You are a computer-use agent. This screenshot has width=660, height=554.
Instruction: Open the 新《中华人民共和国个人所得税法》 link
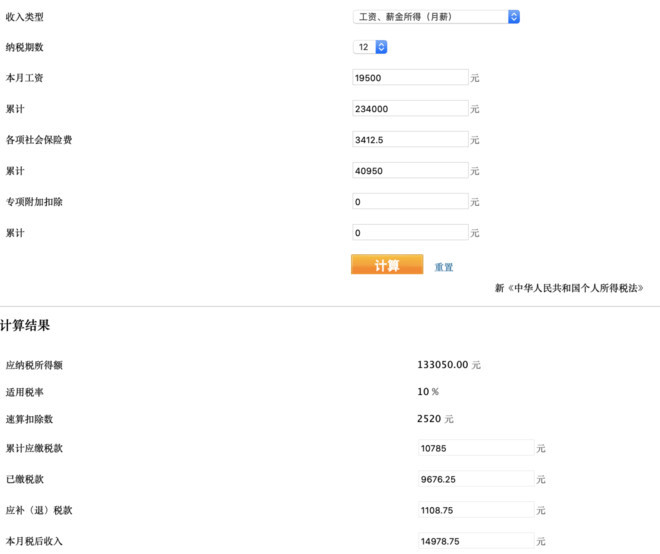click(x=575, y=288)
